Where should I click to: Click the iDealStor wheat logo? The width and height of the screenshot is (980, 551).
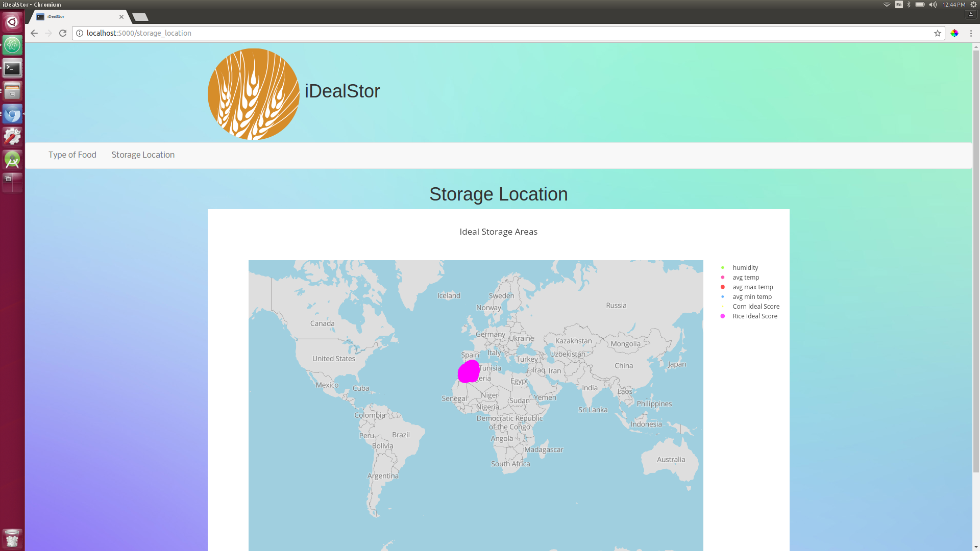point(254,94)
